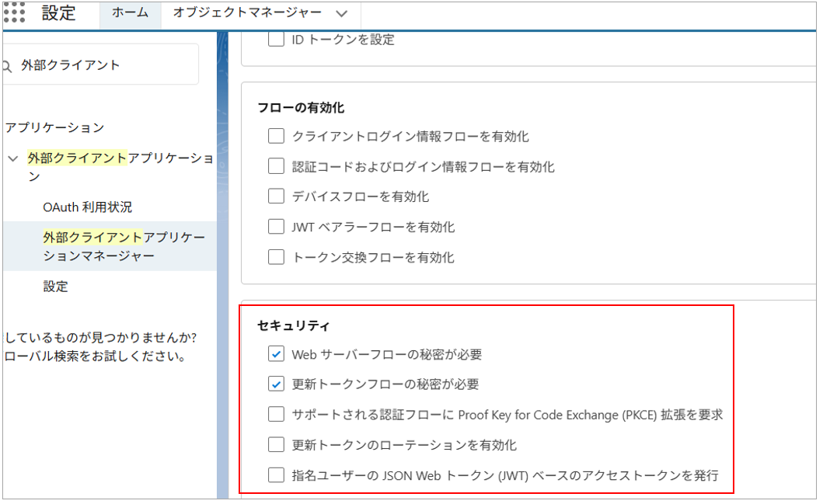
Task: Enable 認証コードおよびログイン情報フローを有効化 checkbox
Action: pyautogui.click(x=276, y=167)
